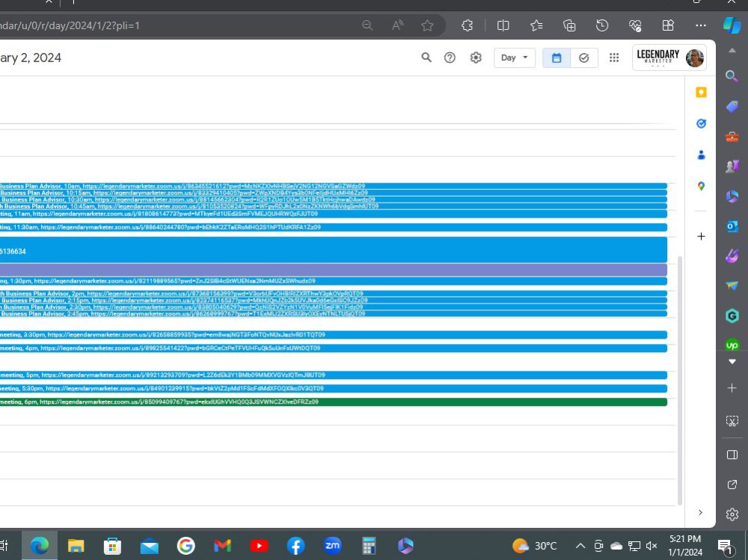
Task: Customize sidebar with plus button
Action: (x=732, y=388)
